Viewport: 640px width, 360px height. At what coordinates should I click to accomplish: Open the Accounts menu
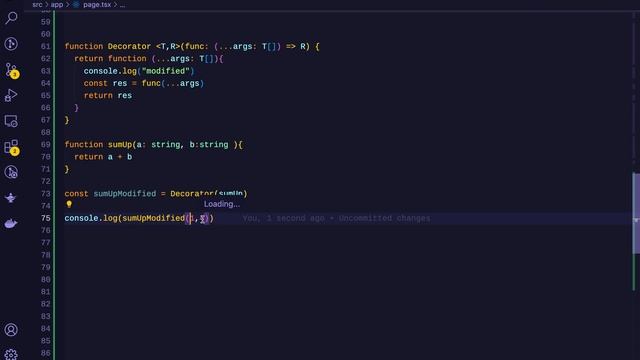(x=11, y=329)
